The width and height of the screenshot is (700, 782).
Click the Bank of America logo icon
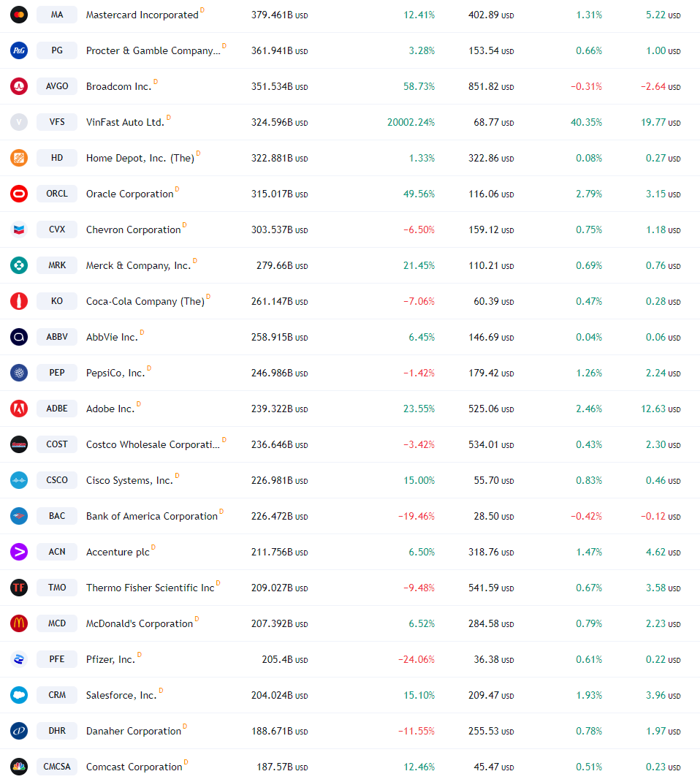click(x=19, y=516)
